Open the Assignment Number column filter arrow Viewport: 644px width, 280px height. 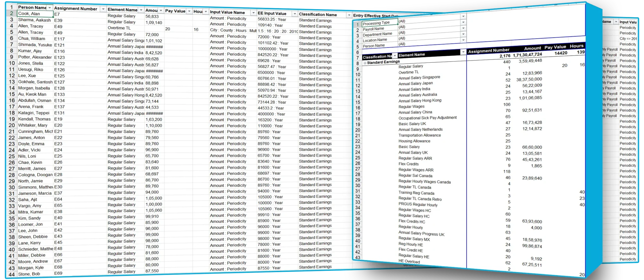click(103, 9)
